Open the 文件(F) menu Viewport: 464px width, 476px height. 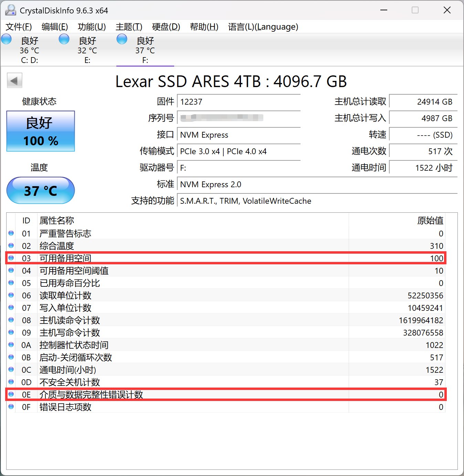click(x=19, y=27)
